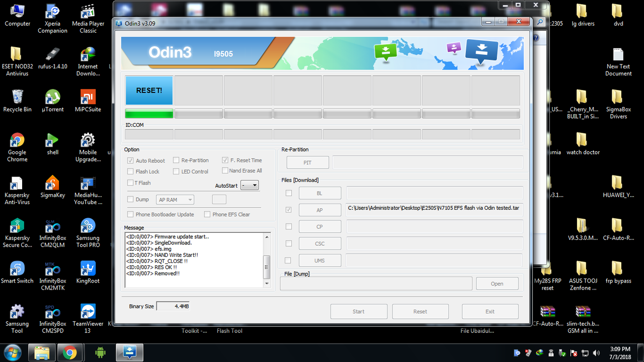The height and width of the screenshot is (362, 644).
Task: Open InfinityBox CM2SPD shortcut
Action: (52, 319)
